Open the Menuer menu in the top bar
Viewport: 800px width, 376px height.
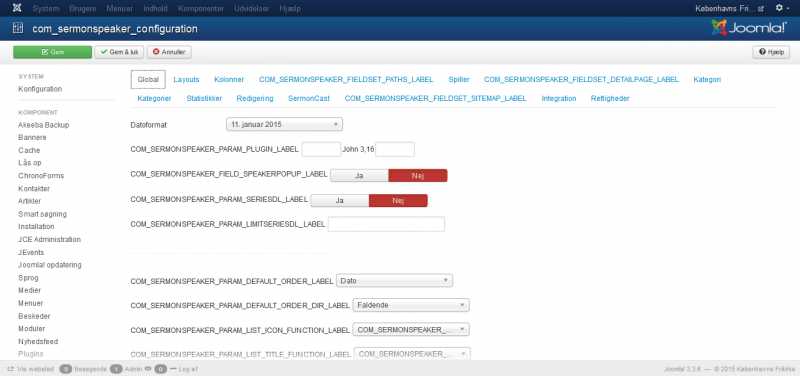click(x=120, y=9)
